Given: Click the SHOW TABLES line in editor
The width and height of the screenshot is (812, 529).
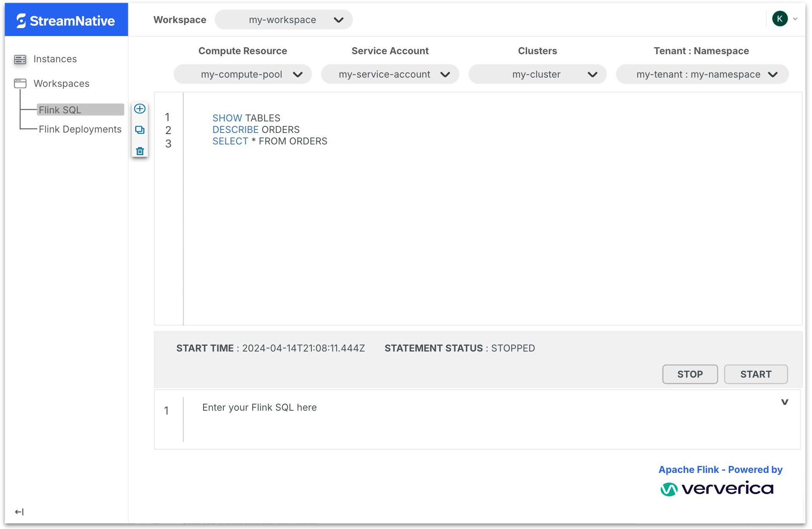Looking at the screenshot, I should [x=246, y=118].
